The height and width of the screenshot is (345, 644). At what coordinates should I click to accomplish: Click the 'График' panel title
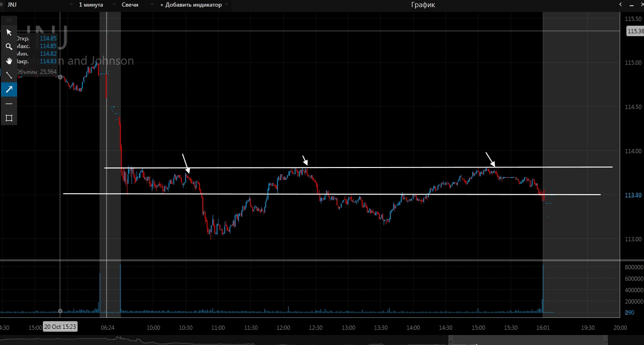[x=423, y=5]
